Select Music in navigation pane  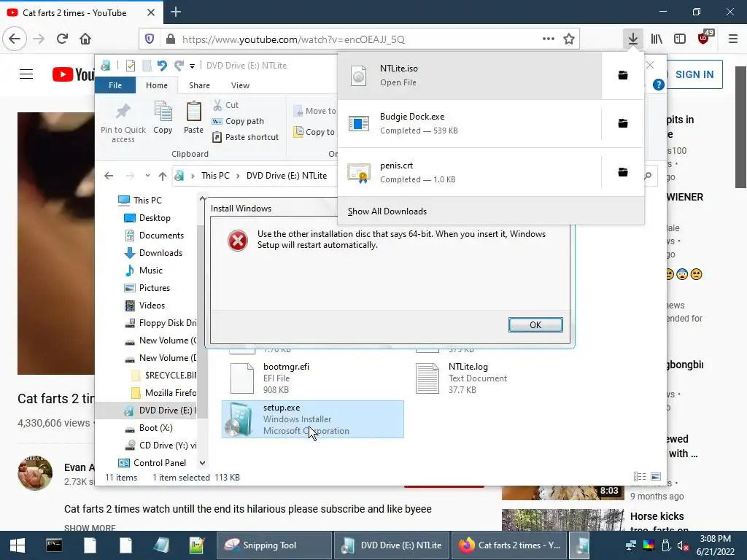tap(150, 271)
